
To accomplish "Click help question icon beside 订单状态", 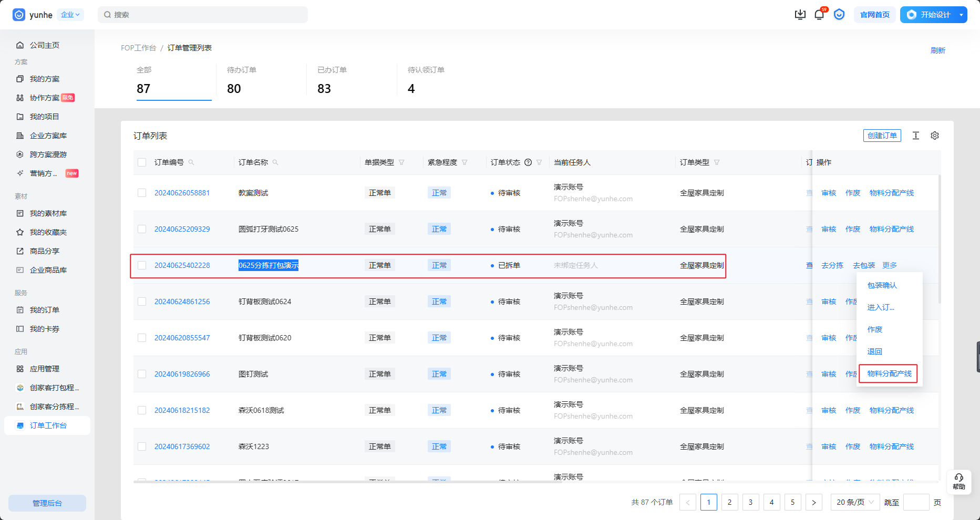I will coord(528,162).
